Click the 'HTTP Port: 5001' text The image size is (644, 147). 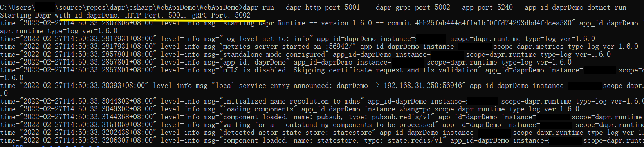click(x=155, y=15)
